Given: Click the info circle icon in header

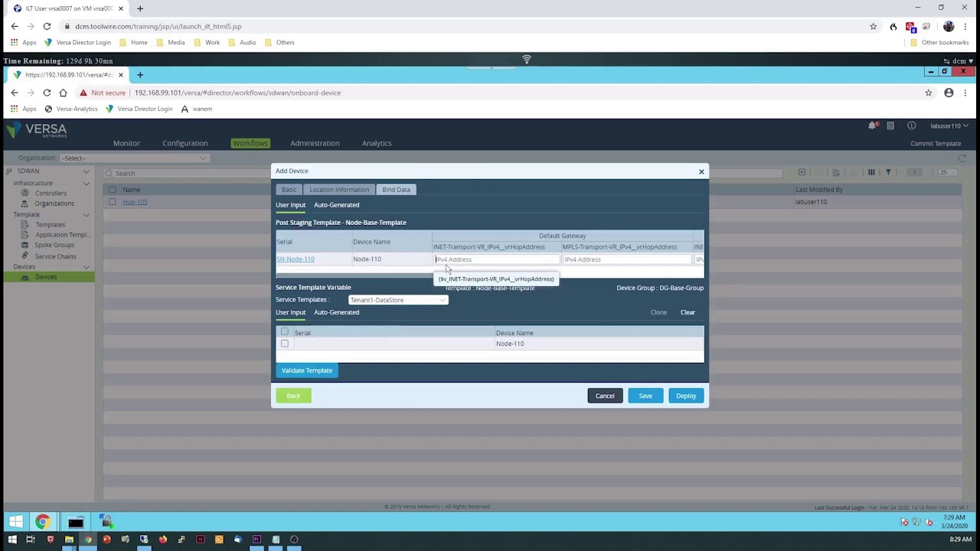Looking at the screenshot, I should [x=911, y=126].
